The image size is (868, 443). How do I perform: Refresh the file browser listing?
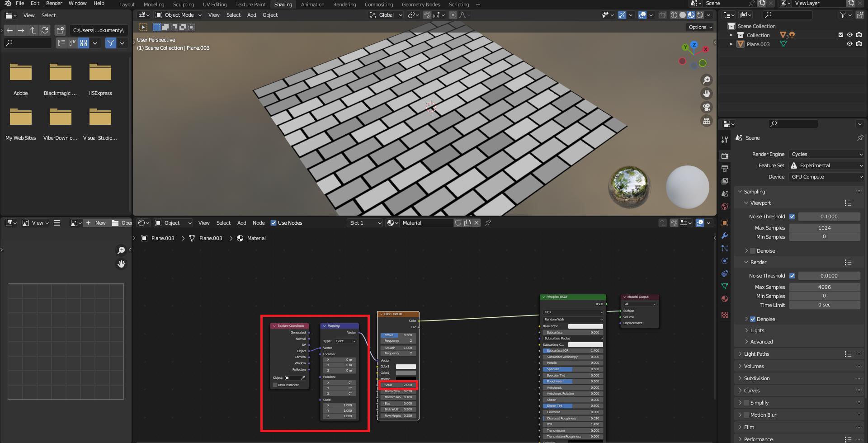point(45,30)
